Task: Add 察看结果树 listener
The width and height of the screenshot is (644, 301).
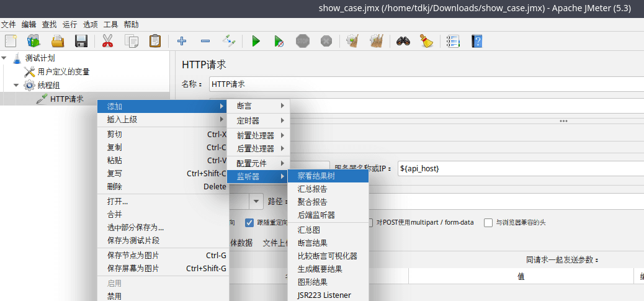Action: pos(328,176)
